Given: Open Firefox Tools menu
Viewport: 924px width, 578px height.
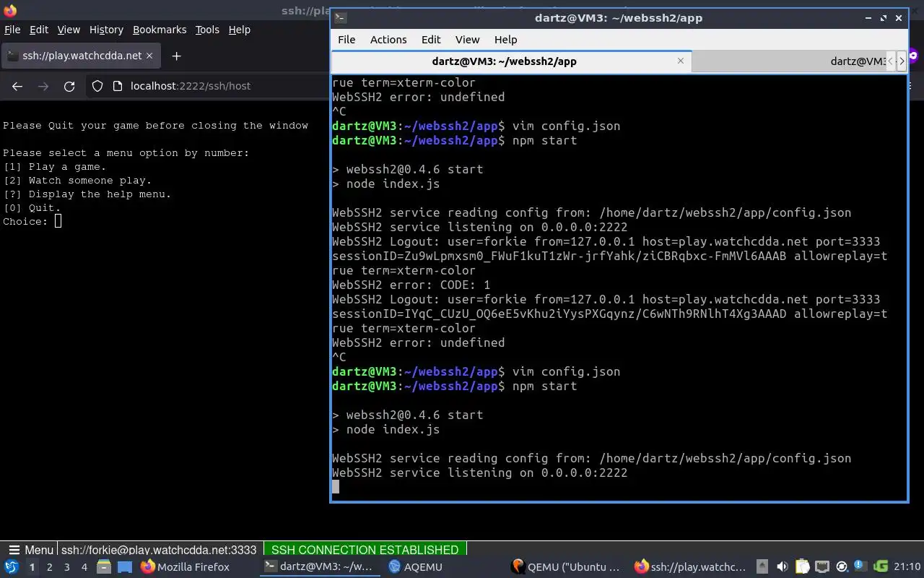Looking at the screenshot, I should click(207, 30).
